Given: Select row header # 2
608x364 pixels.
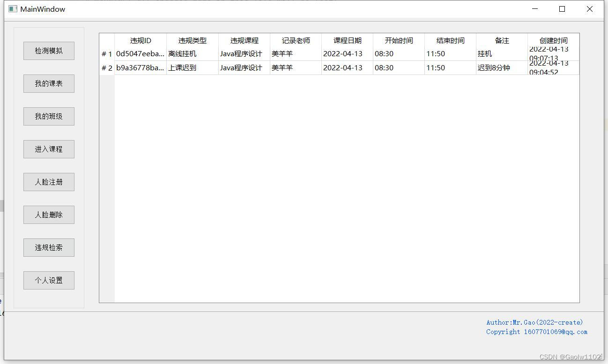Looking at the screenshot, I should (x=107, y=68).
